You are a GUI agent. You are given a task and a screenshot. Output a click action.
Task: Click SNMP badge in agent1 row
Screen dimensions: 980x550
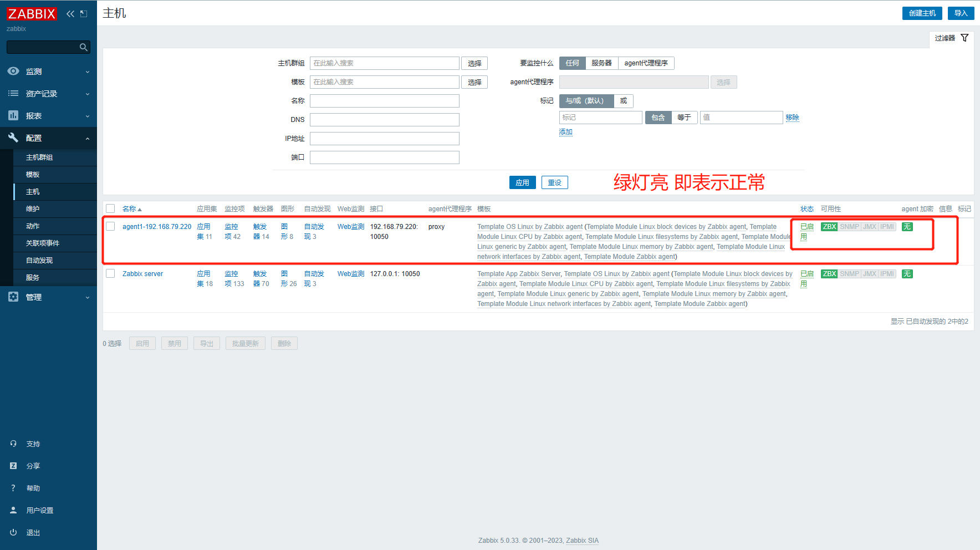pos(849,227)
